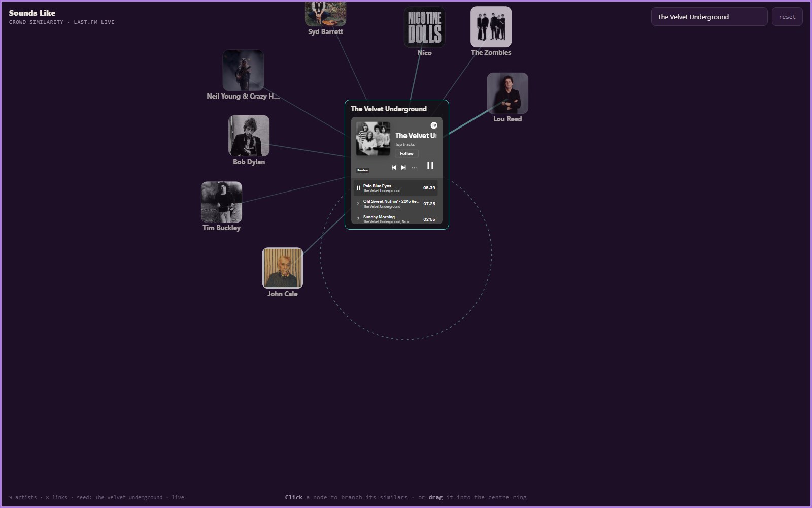
Task: Click the Top tracks subtitle
Action: click(x=405, y=144)
